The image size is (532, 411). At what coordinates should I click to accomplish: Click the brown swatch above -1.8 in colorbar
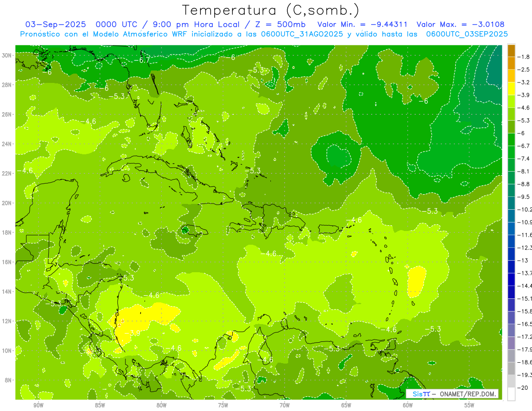click(511, 51)
